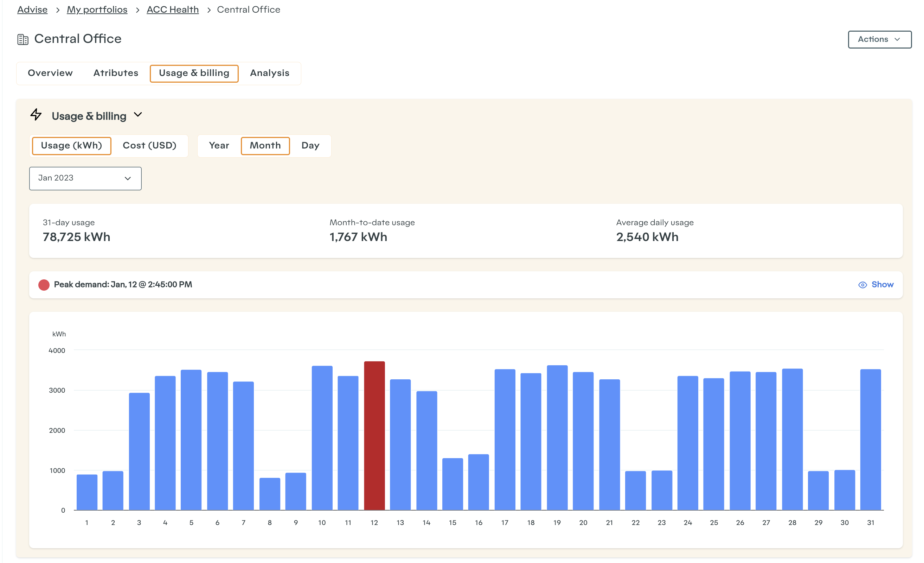Click the chart bar for day 5

pyautogui.click(x=191, y=440)
